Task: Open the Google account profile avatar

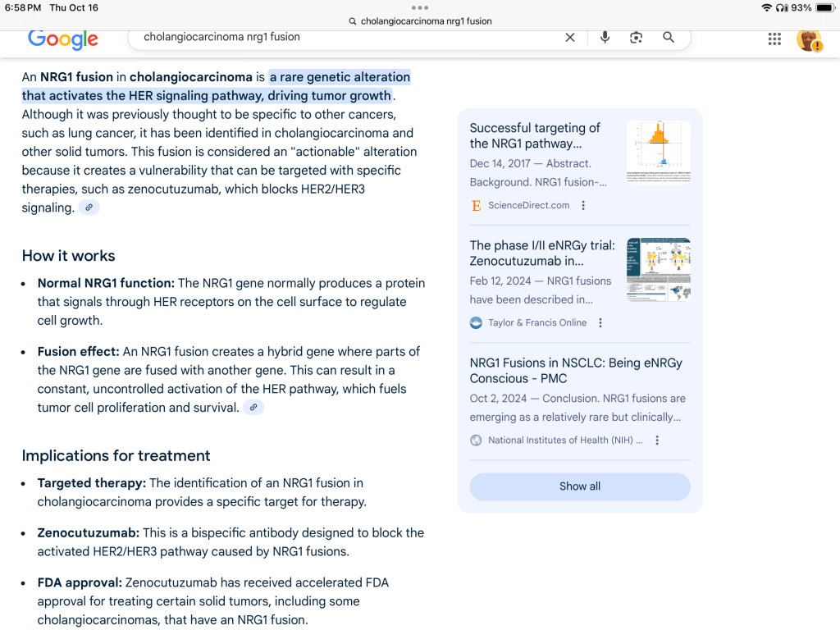Action: [x=808, y=39]
